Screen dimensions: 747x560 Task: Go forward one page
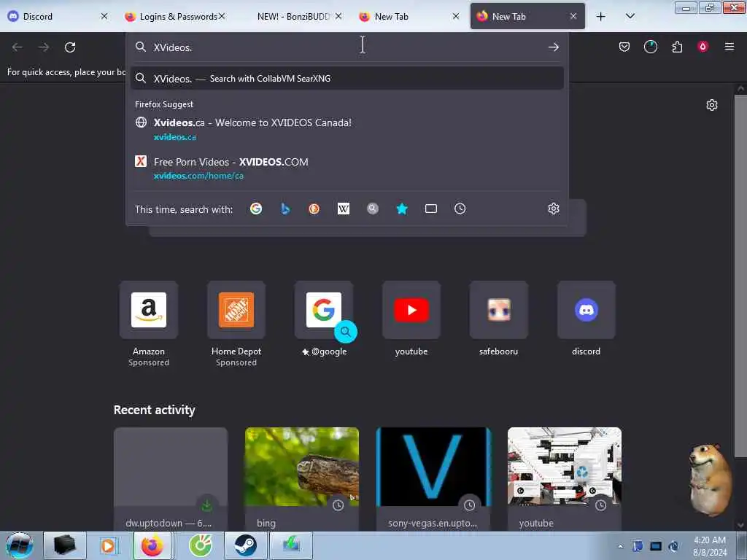44,47
